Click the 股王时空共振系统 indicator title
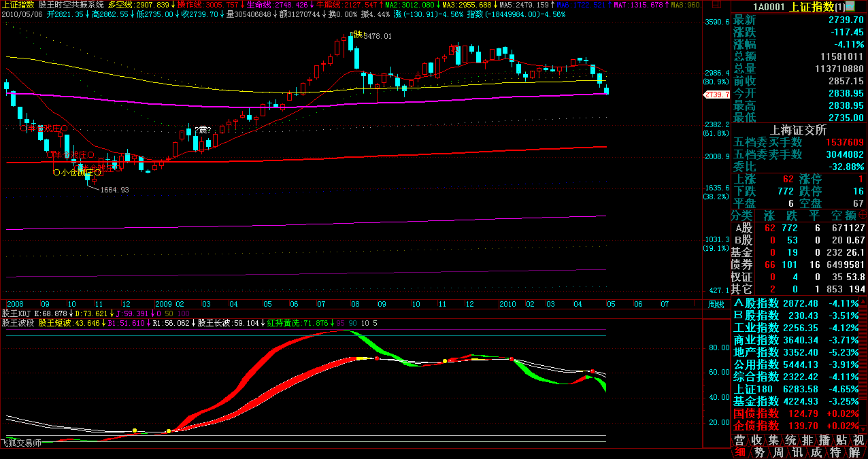This screenshot has width=868, height=459. [x=71, y=4]
